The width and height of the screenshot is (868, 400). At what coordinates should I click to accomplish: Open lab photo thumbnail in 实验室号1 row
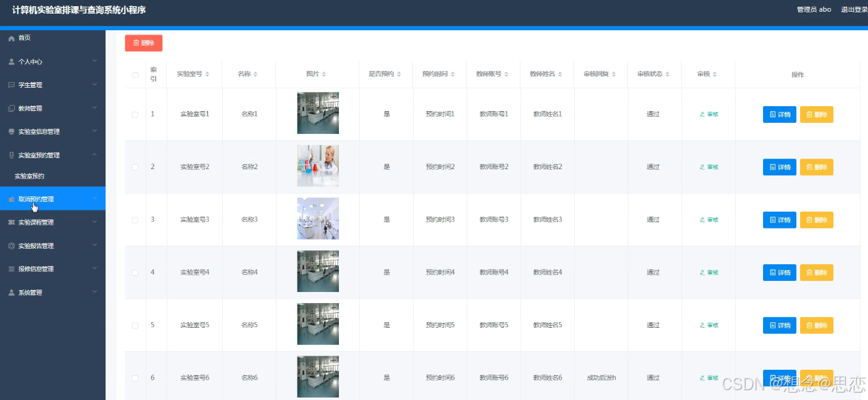(318, 113)
